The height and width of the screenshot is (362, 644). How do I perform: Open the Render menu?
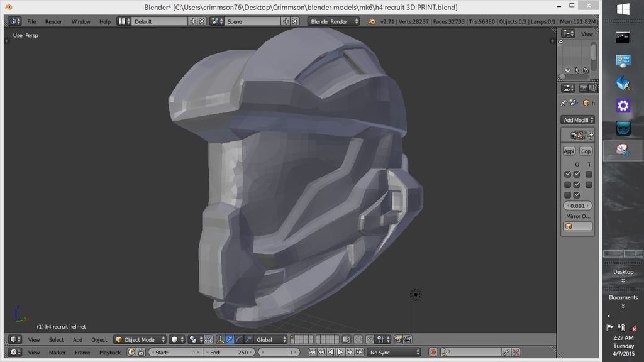click(x=53, y=21)
